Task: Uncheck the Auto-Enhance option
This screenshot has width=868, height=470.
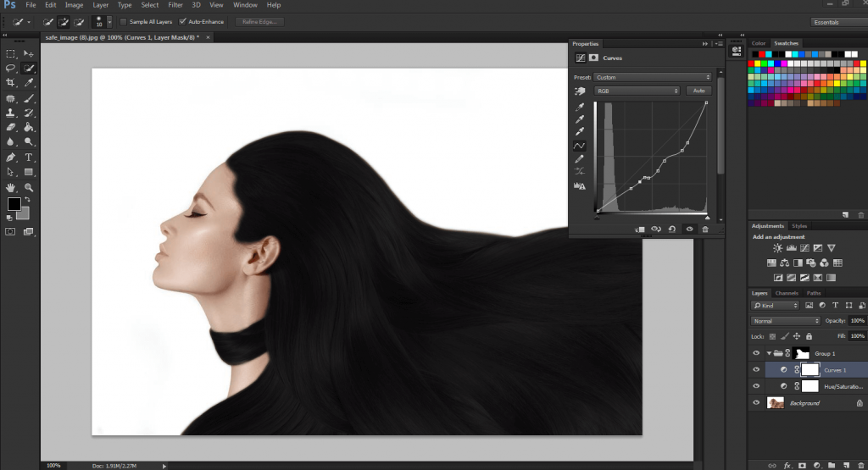Action: point(182,22)
